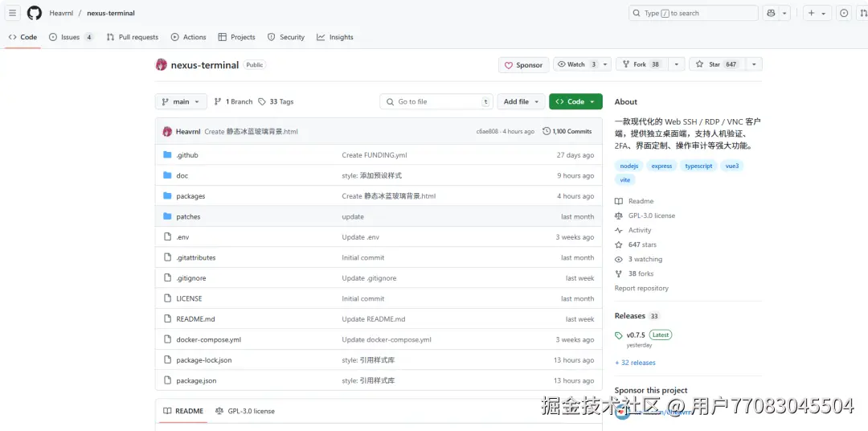868x431 pixels.
Task: Click the README.md file icon
Action: coord(167,319)
